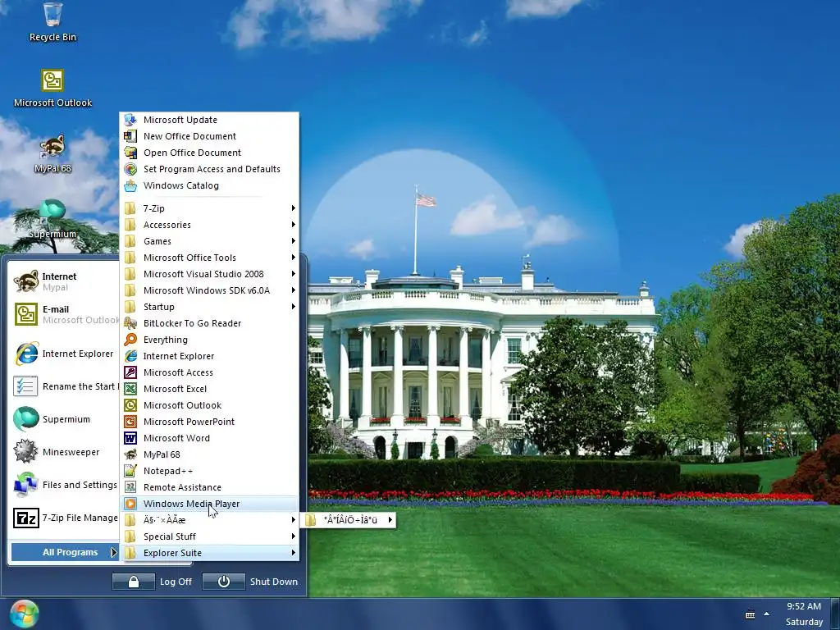840x630 pixels.
Task: Open the Special Stuff folder label
Action: tap(169, 536)
